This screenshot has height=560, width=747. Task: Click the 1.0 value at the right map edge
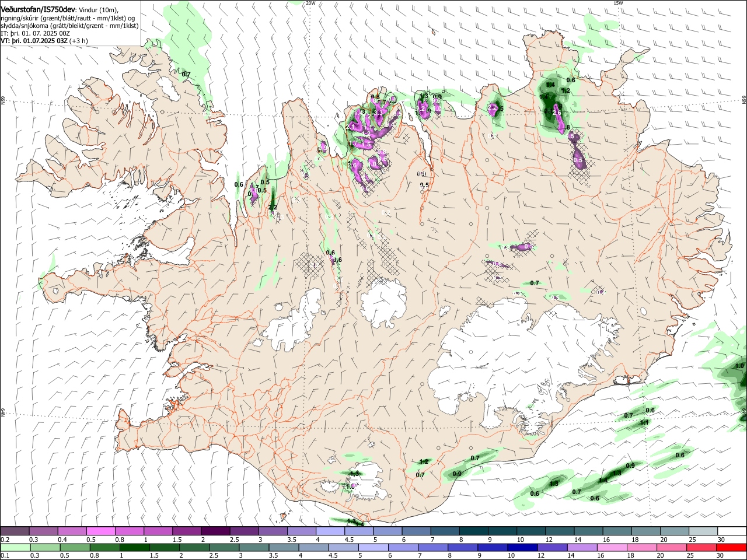click(740, 366)
